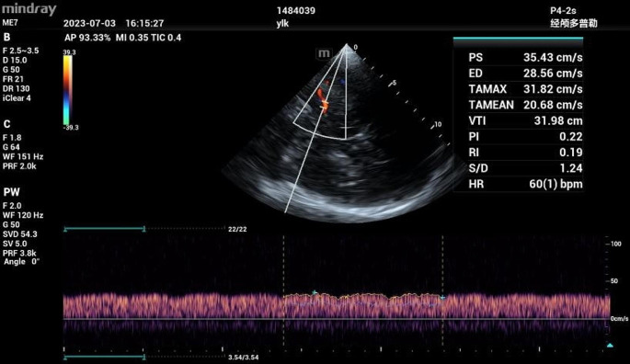The height and width of the screenshot is (364, 630).
Task: Click the PW frequency F 2.0
Action: [12, 206]
